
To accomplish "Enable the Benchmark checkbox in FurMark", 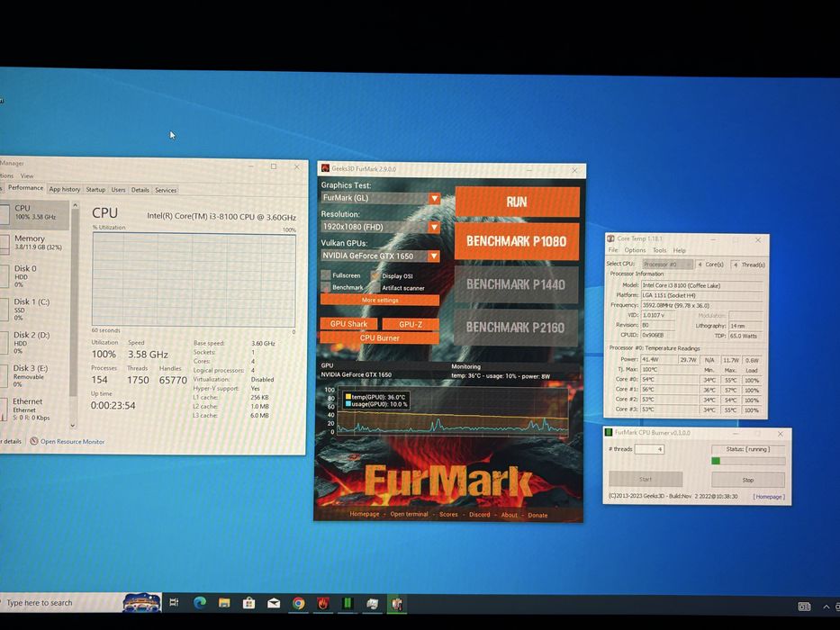I will pyautogui.click(x=326, y=287).
